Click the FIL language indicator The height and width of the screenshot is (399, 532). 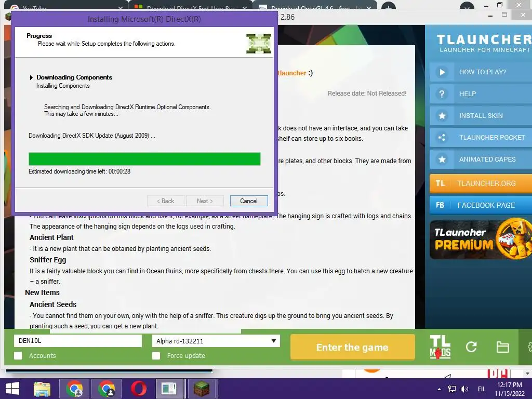pyautogui.click(x=482, y=389)
